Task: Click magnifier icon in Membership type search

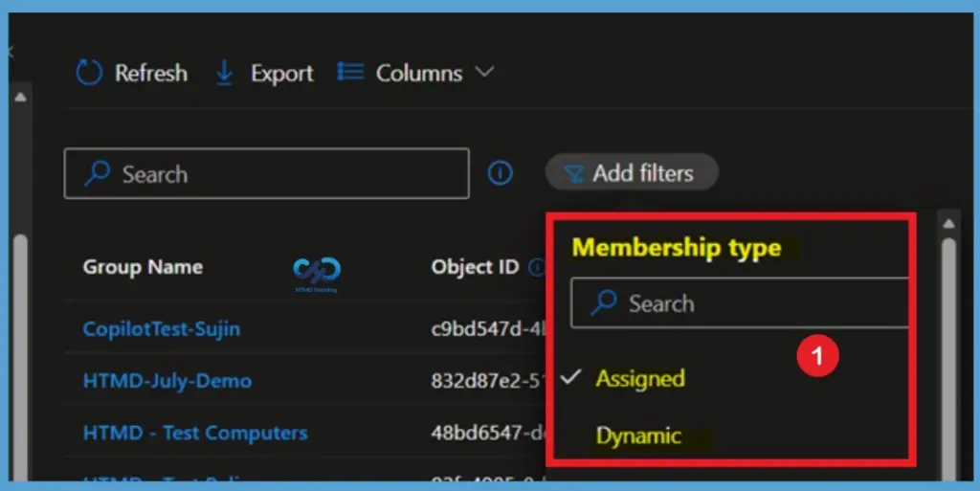Action: pos(605,302)
